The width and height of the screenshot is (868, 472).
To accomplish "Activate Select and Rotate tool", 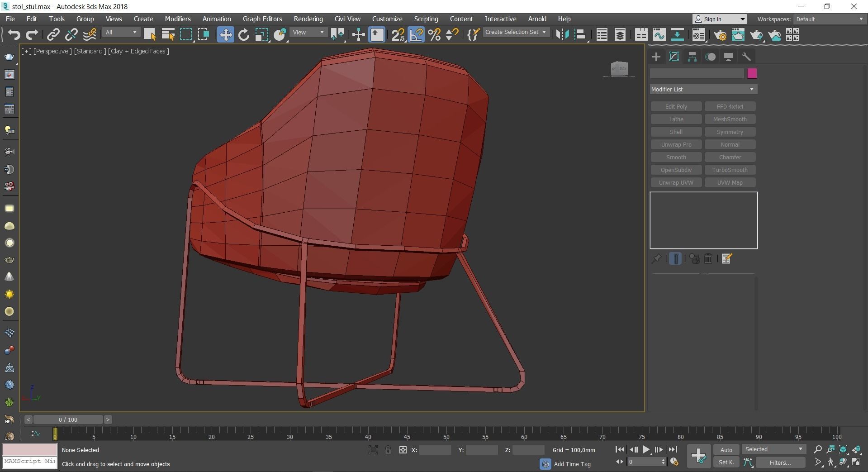I will point(244,34).
